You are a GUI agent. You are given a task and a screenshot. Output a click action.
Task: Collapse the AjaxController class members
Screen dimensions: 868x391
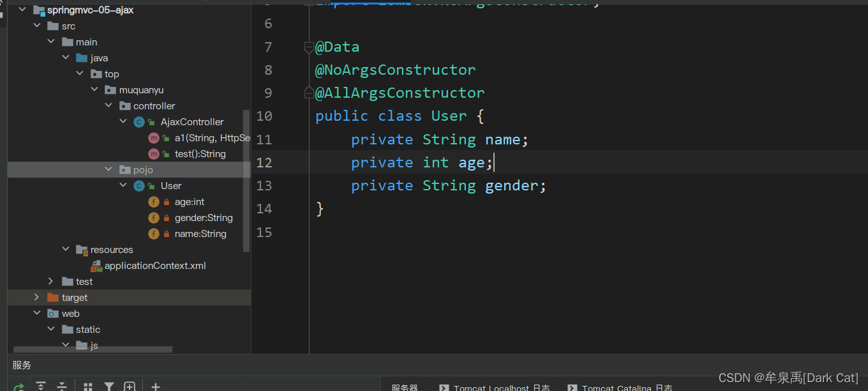click(x=123, y=121)
